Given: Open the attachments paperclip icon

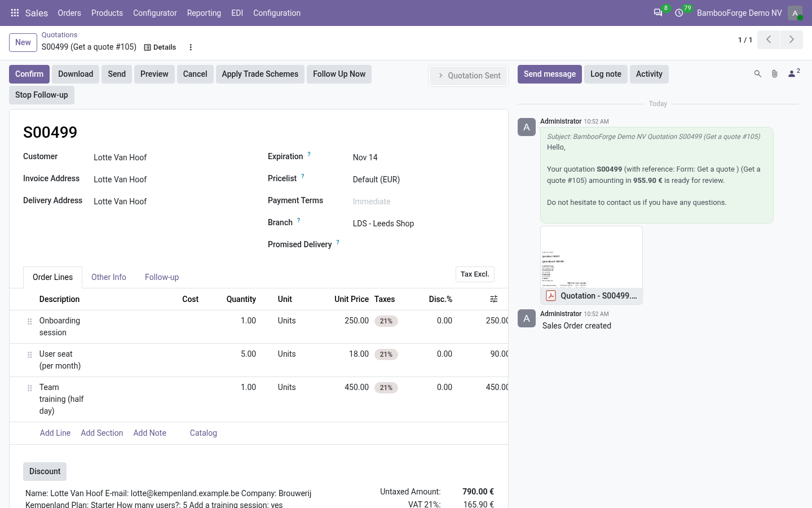Looking at the screenshot, I should pos(775,74).
